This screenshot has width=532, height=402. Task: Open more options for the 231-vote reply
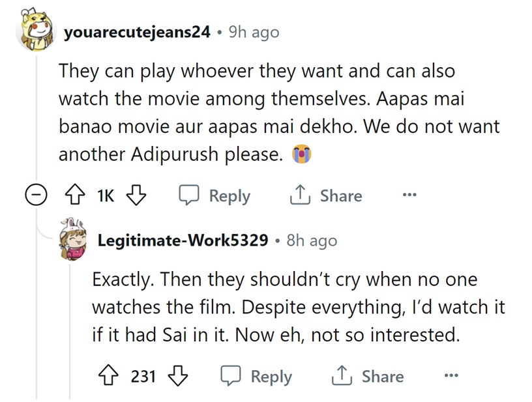tap(451, 376)
